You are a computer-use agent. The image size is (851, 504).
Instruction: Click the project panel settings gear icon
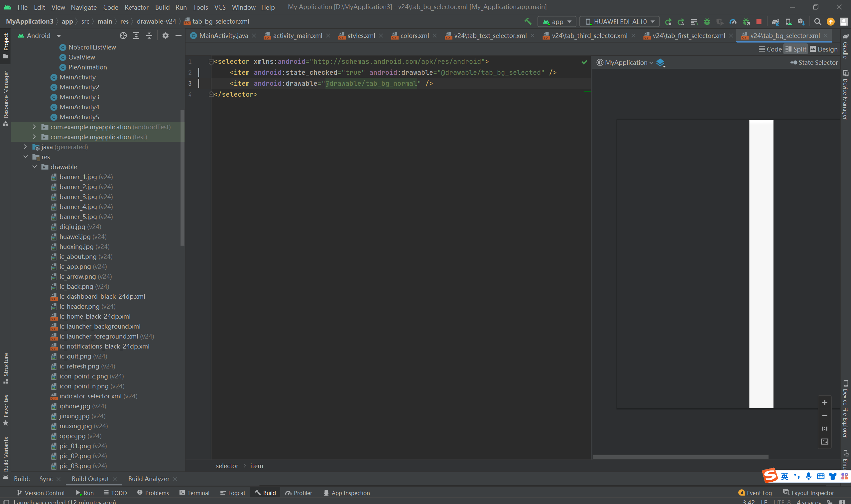(166, 36)
